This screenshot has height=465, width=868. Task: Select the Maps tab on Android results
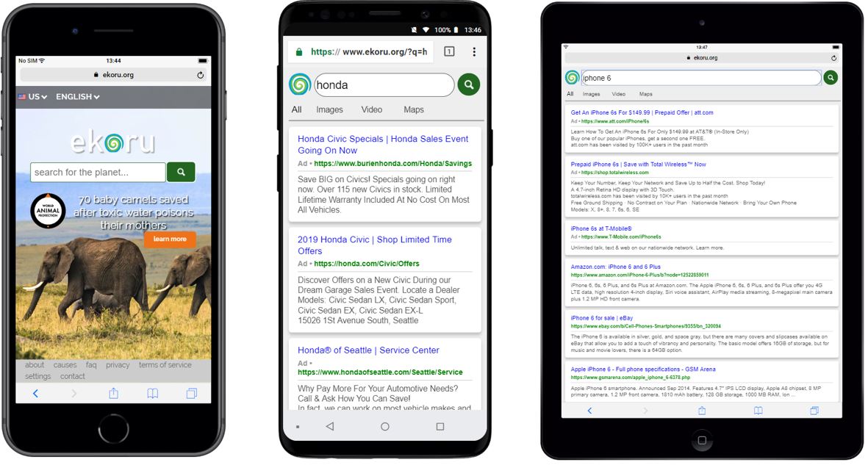pos(414,109)
